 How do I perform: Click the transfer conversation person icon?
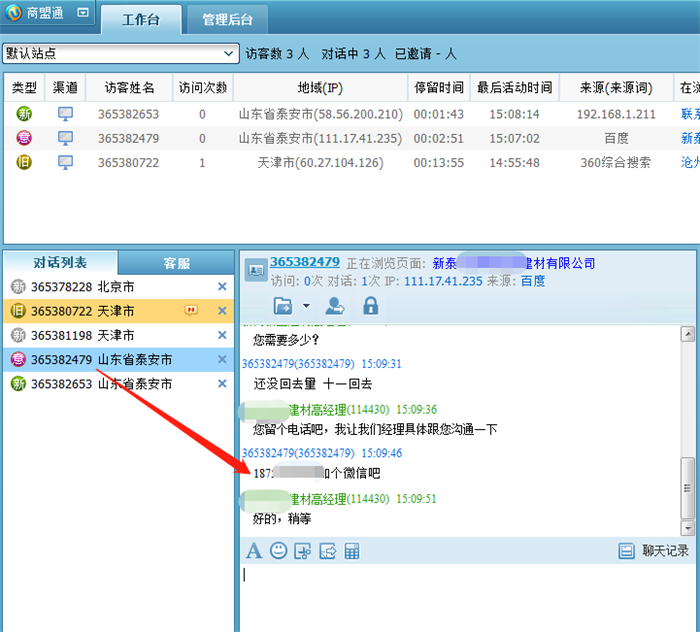335,306
